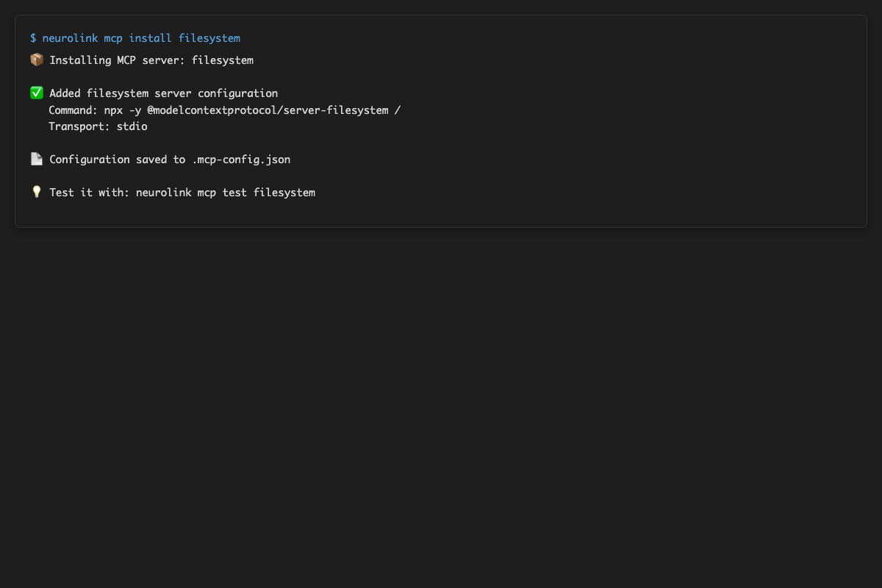Click the trailing slash after server-filesystem
Viewport: 882px width, 588px height.
point(398,110)
